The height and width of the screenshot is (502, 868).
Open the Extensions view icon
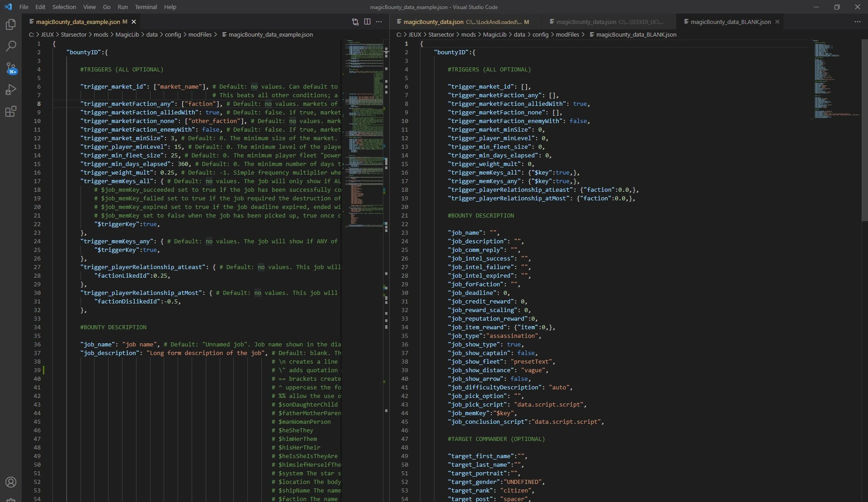click(11, 112)
